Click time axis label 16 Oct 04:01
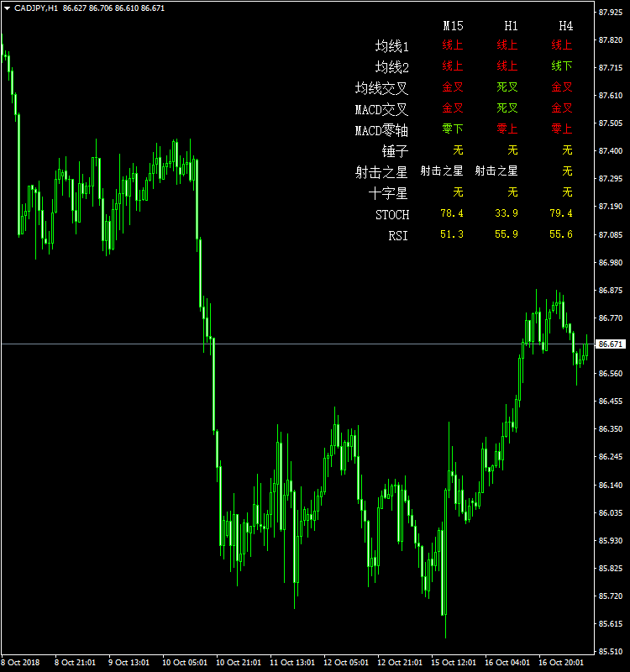The height and width of the screenshot is (672, 630). click(507, 663)
